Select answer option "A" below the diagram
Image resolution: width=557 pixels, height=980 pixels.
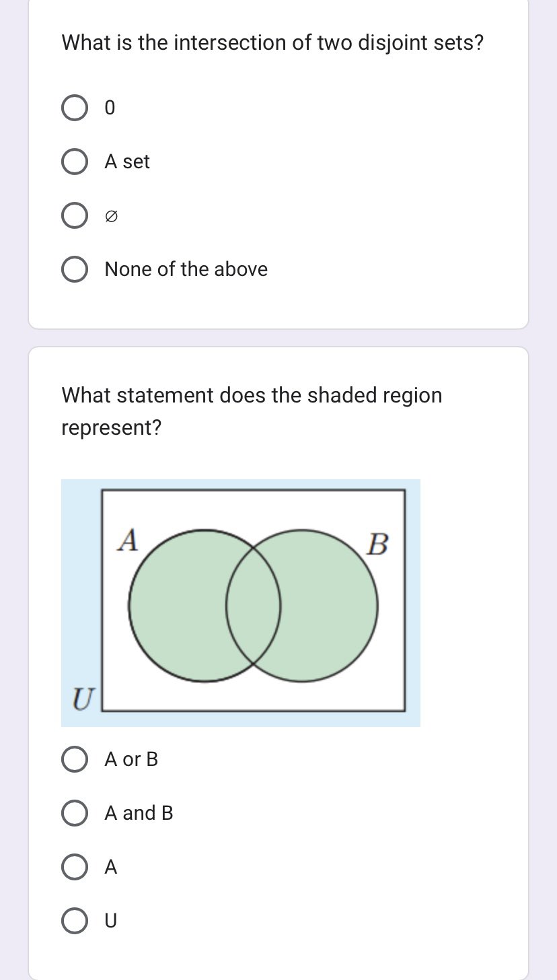pyautogui.click(x=74, y=867)
